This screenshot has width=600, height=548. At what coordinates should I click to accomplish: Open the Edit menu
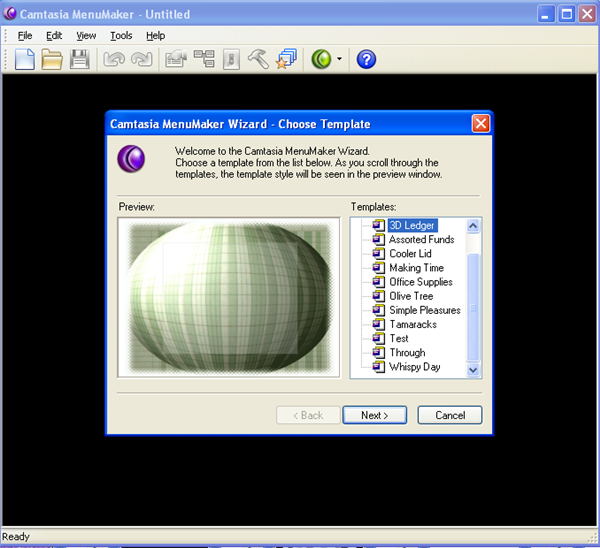[x=54, y=36]
